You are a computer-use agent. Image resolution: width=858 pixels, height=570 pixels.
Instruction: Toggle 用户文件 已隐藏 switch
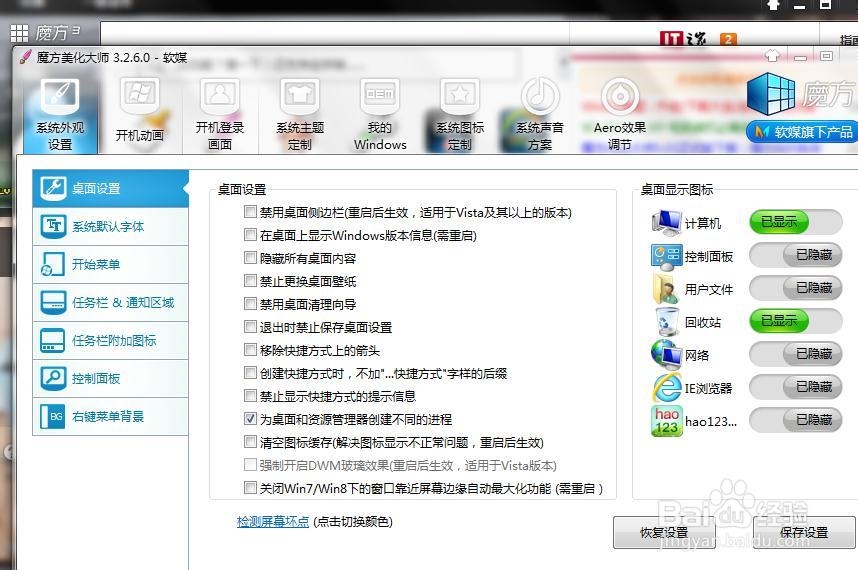point(796,288)
